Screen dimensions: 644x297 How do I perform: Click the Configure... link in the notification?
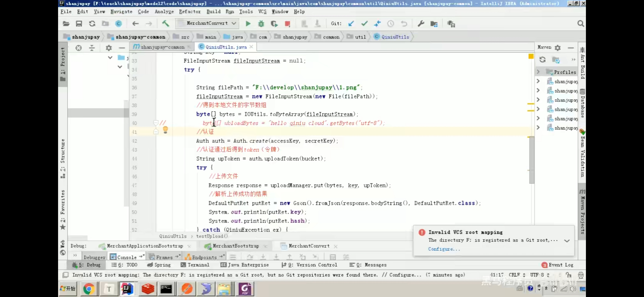(444, 249)
